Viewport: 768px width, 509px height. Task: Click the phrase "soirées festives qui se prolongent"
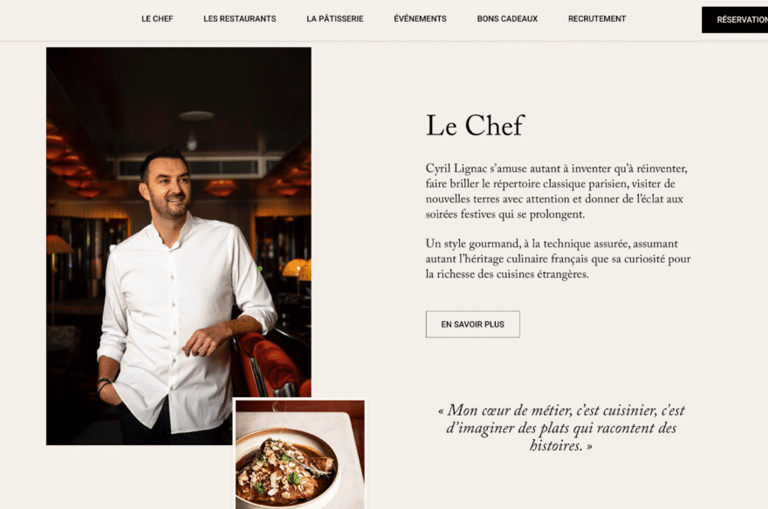click(505, 215)
